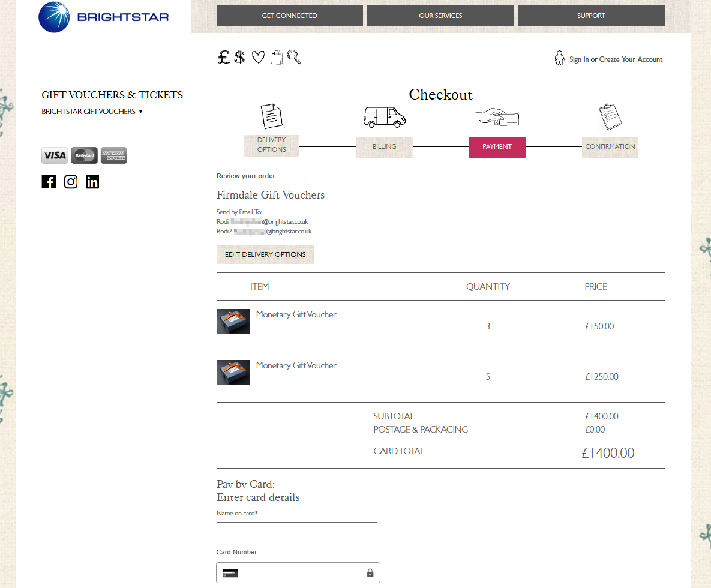View the shopping bag contents
Viewport: 711px width, 588px height.
tap(277, 58)
